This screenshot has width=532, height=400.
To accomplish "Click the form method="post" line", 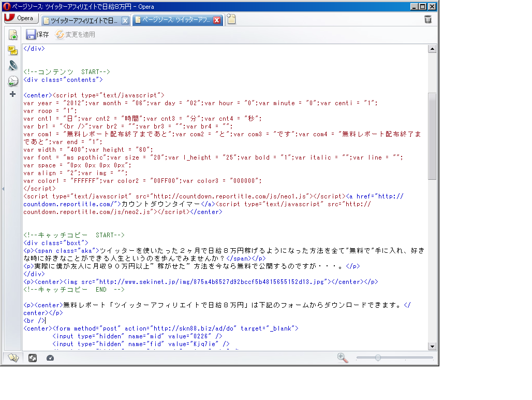I will 161,328.
